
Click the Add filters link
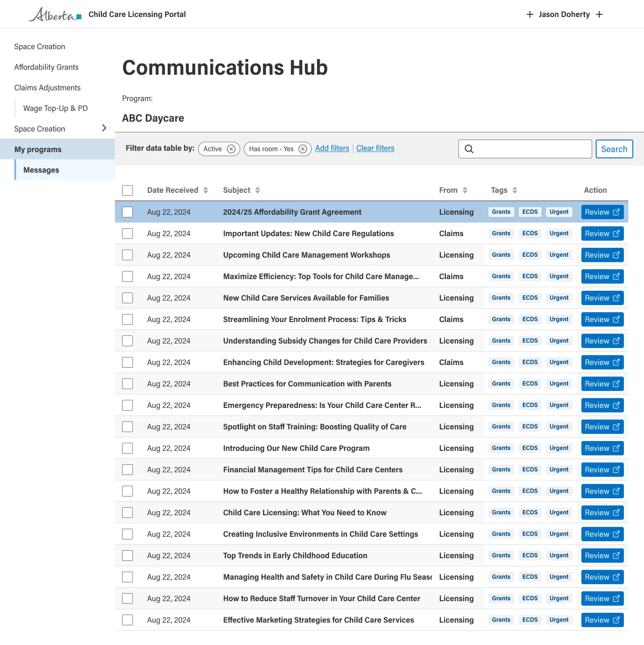(332, 148)
